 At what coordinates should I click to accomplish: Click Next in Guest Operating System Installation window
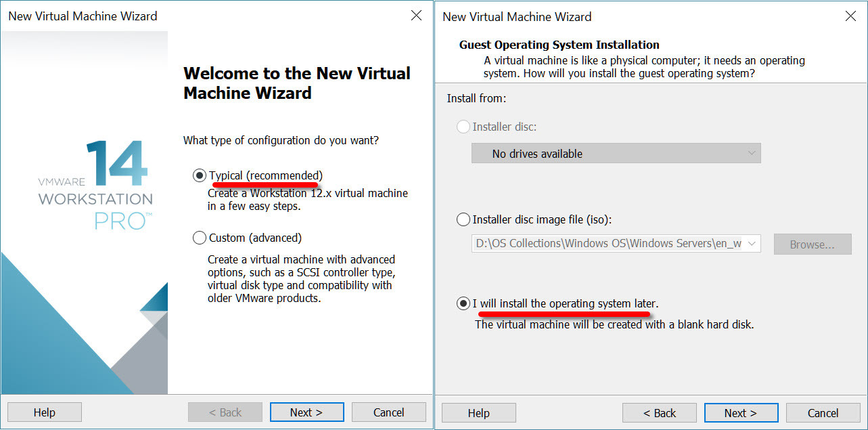click(x=741, y=413)
